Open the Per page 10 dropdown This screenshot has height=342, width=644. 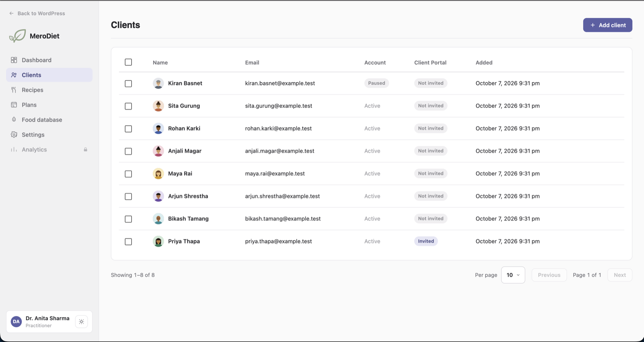coord(513,275)
